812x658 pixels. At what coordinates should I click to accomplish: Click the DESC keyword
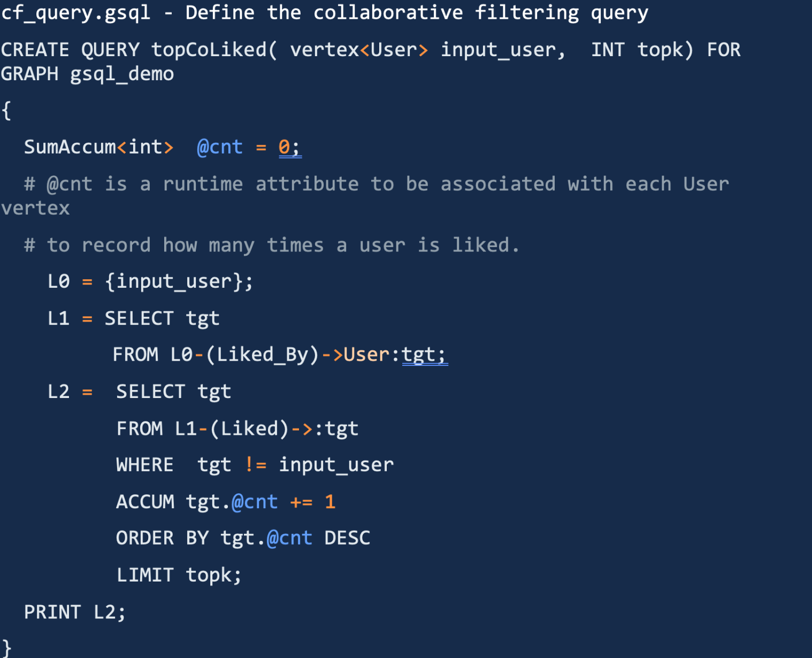(347, 538)
